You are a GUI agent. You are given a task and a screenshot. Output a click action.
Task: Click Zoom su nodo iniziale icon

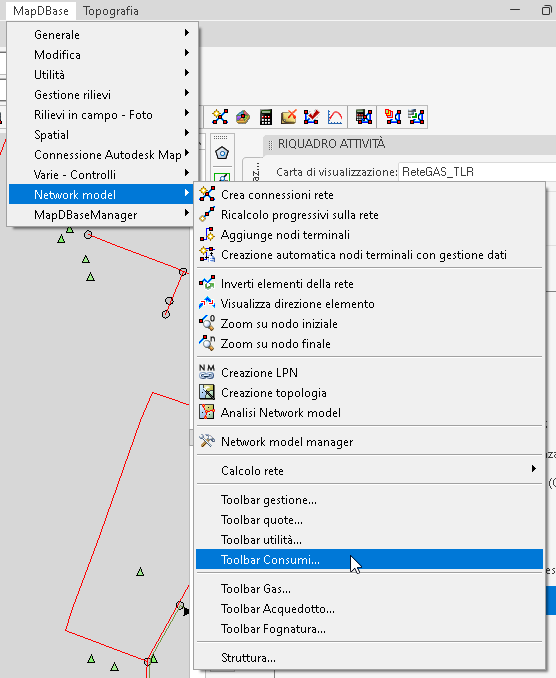pos(207,323)
